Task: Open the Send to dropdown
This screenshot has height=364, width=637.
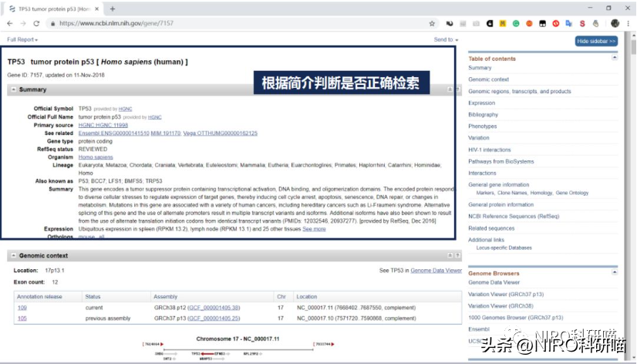Action: (446, 39)
